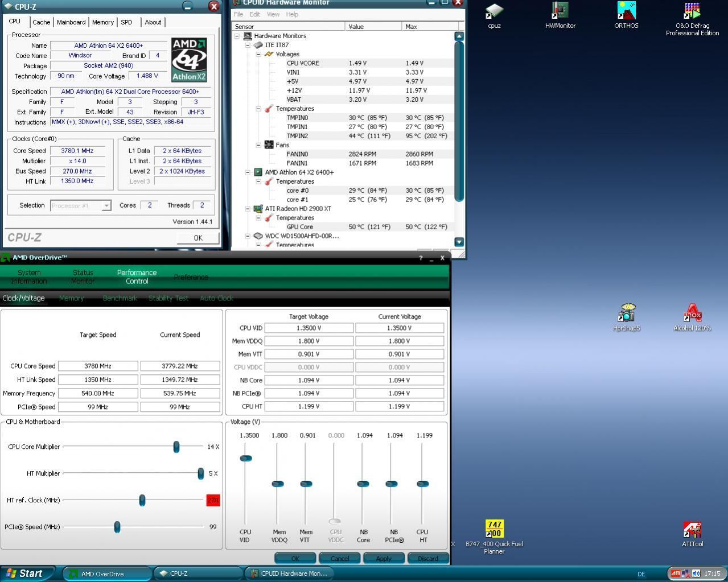Click the ATI Radeon HD 2900 XT card icon
Image resolution: width=728 pixels, height=582 pixels.
(x=258, y=209)
